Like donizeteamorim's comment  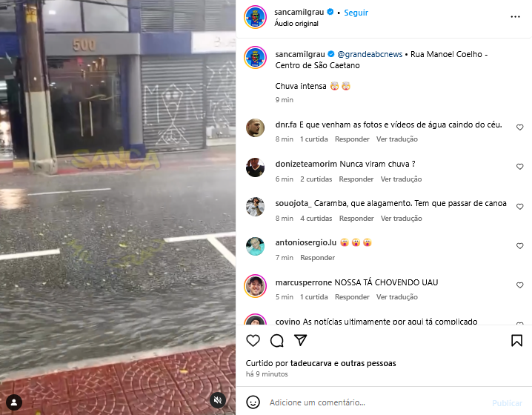click(519, 167)
